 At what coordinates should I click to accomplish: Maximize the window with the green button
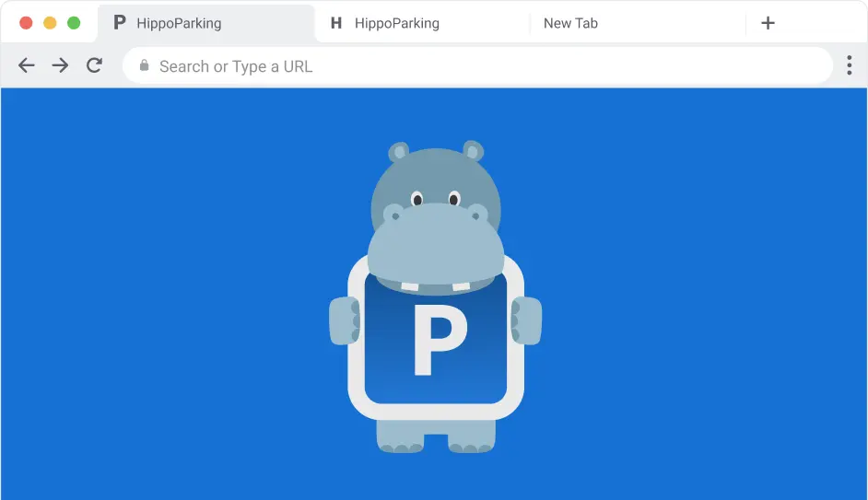coord(74,23)
